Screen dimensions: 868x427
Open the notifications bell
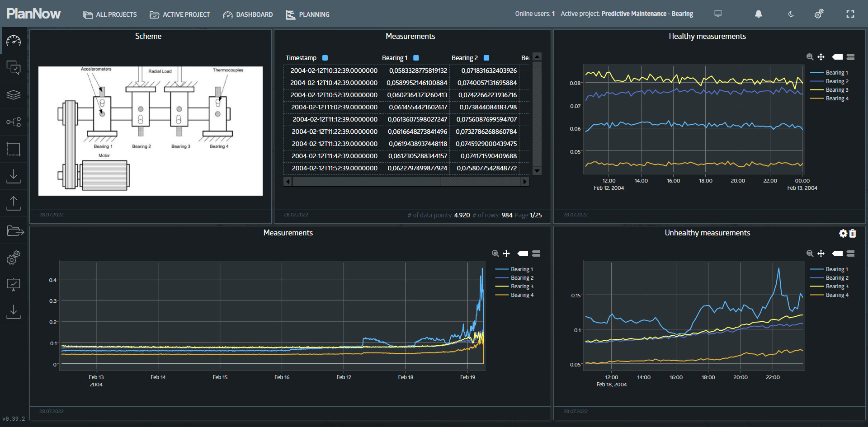pos(759,14)
